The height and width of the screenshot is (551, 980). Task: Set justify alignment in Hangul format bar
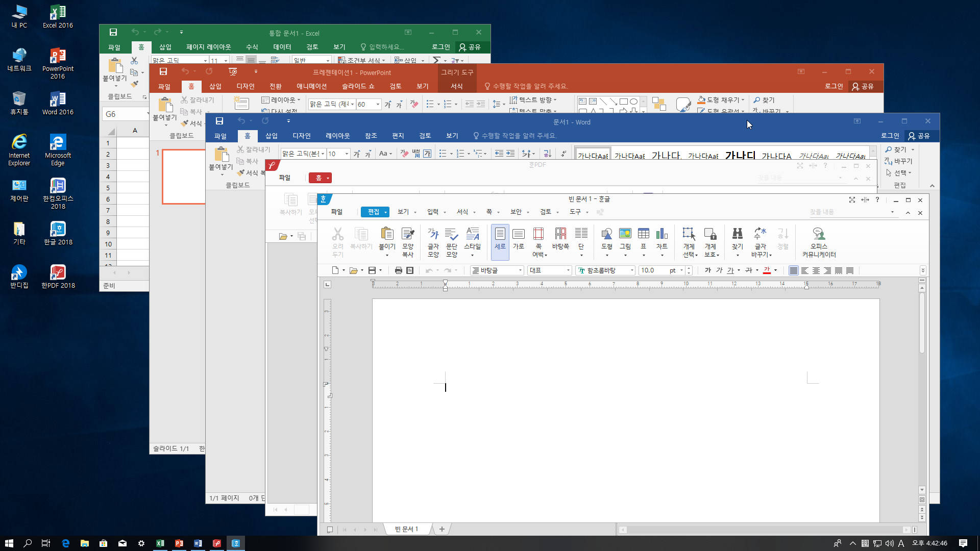pyautogui.click(x=793, y=270)
